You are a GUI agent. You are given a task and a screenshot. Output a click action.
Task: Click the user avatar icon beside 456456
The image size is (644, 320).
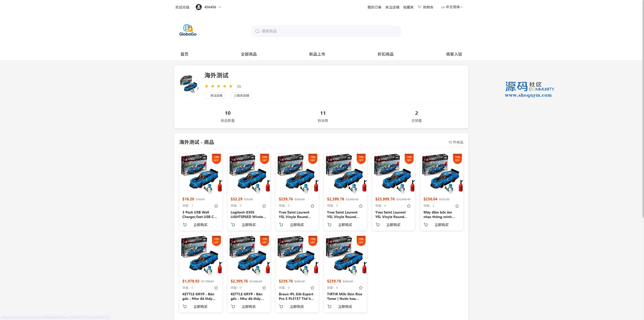[198, 7]
